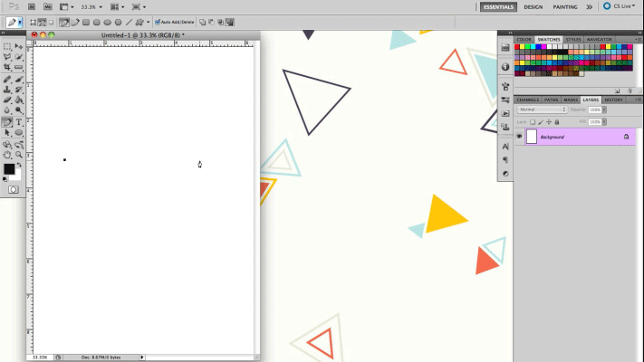Hide the Background layer with eye icon
This screenshot has width=644, height=362.
coord(519,137)
